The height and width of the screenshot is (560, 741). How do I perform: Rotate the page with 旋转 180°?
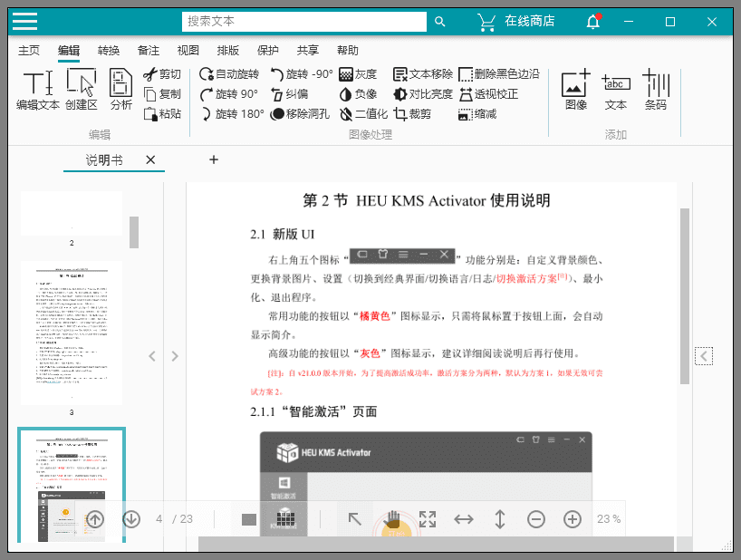click(x=232, y=114)
